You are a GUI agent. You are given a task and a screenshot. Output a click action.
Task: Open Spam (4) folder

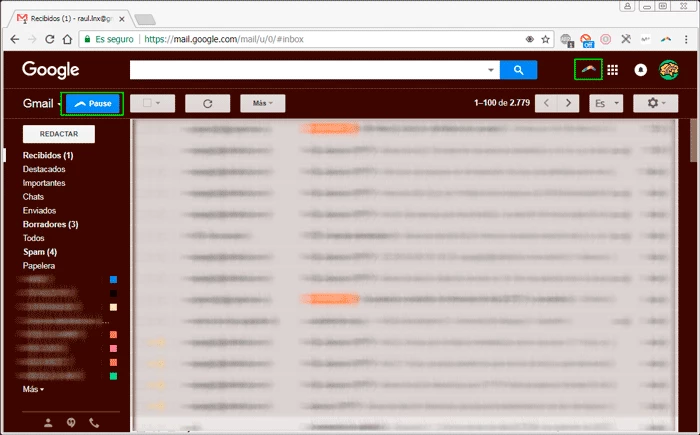40,252
